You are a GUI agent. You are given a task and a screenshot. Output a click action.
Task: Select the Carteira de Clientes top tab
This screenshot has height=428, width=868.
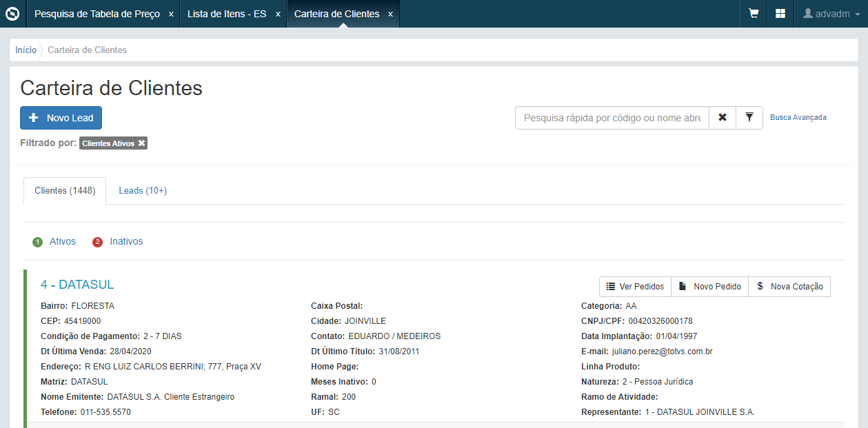pyautogui.click(x=336, y=14)
